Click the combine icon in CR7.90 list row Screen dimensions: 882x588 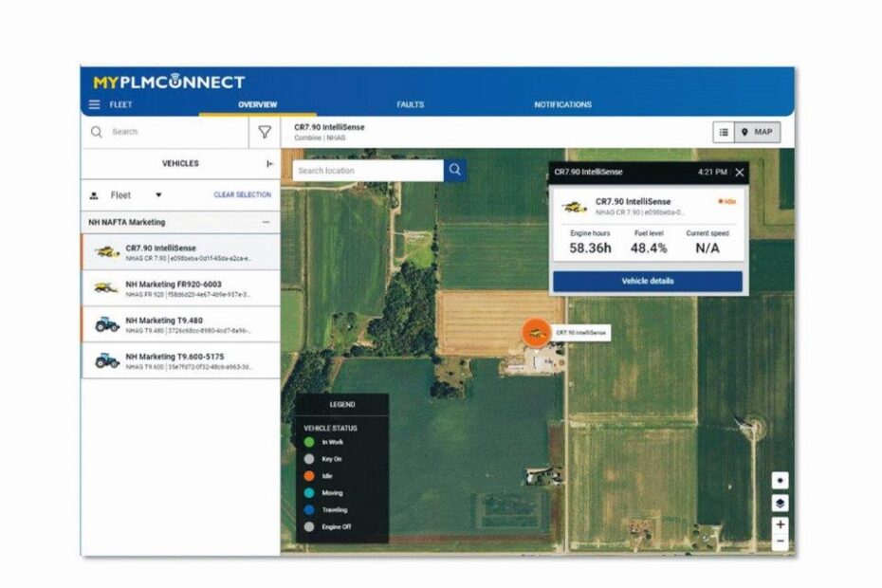[107, 252]
